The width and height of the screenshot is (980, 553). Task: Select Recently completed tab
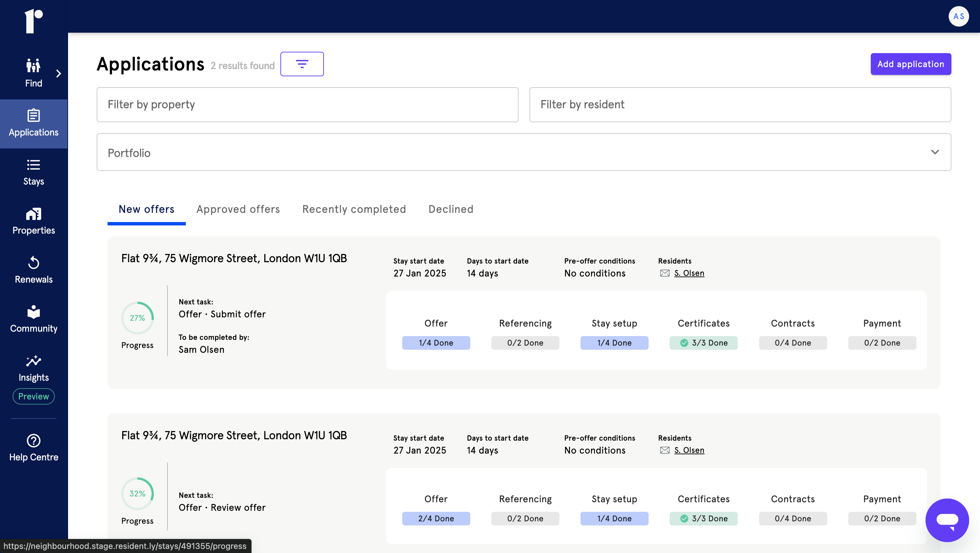pyautogui.click(x=354, y=209)
